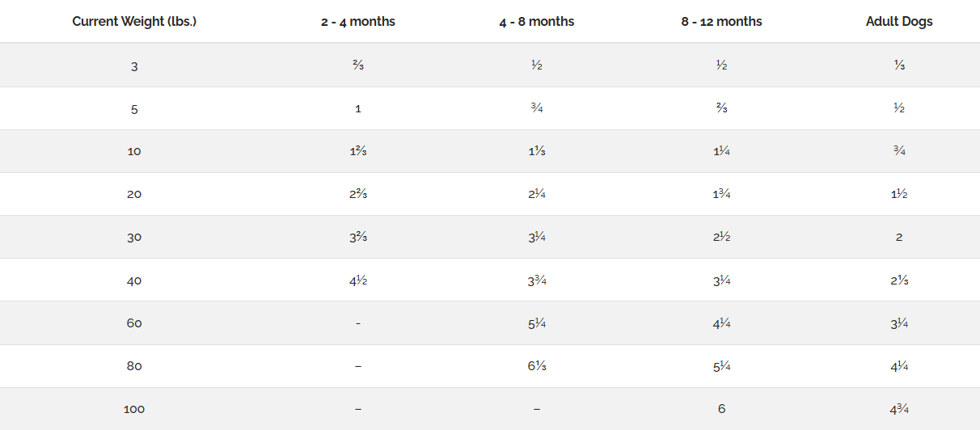Click the 80 lbs weight cell
Viewport: 980px width, 430px height.
click(134, 366)
